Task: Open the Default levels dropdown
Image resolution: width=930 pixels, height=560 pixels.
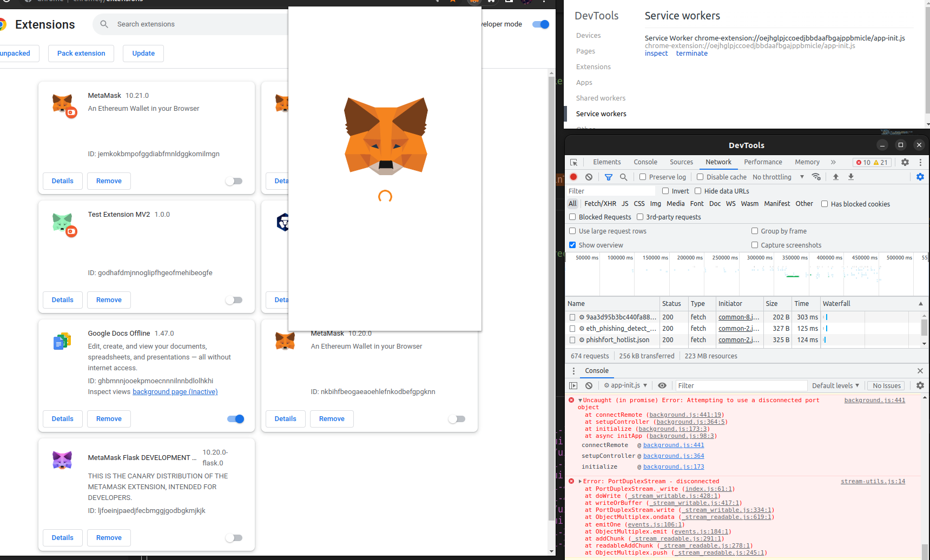Action: (x=835, y=385)
